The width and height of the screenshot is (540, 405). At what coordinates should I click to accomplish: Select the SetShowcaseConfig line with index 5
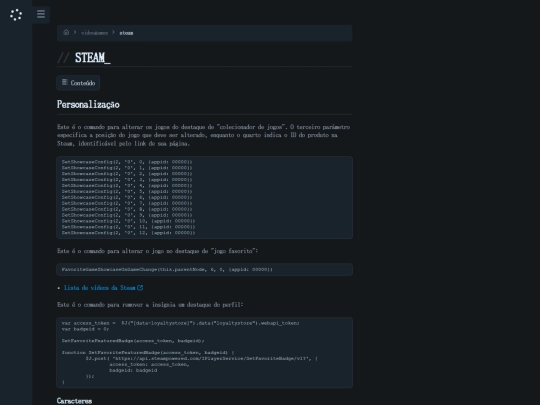pos(127,191)
